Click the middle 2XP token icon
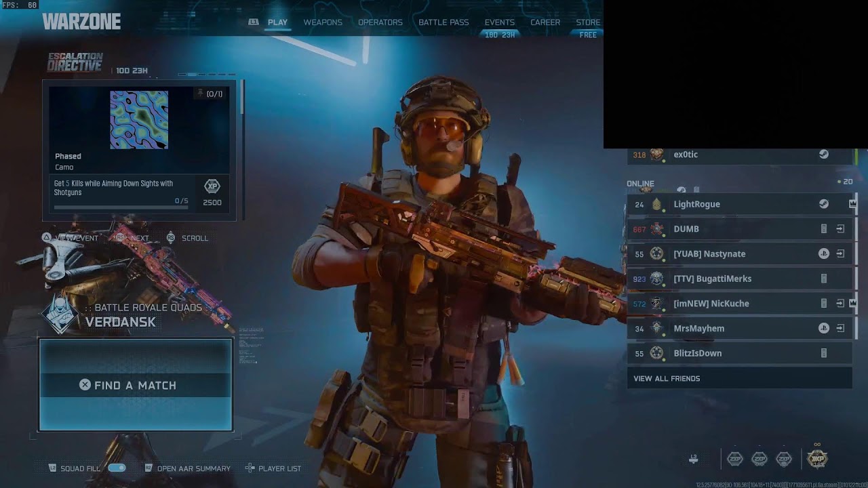 coord(759,459)
